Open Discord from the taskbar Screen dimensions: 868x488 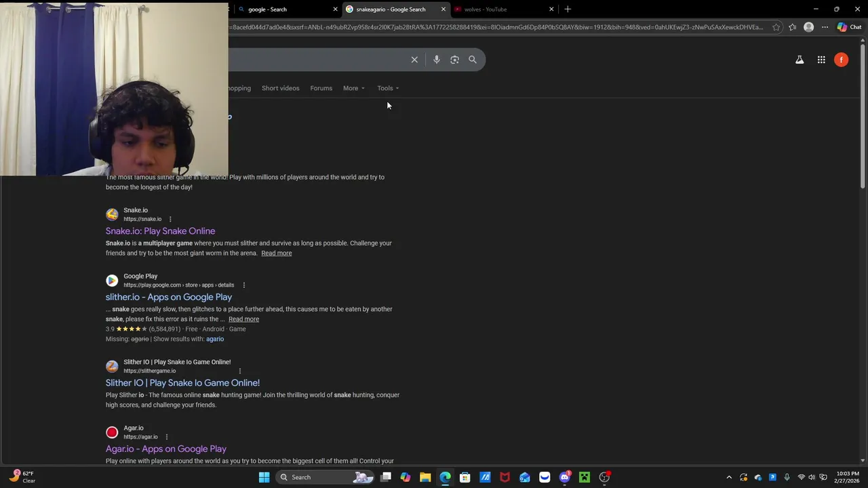pos(565,477)
